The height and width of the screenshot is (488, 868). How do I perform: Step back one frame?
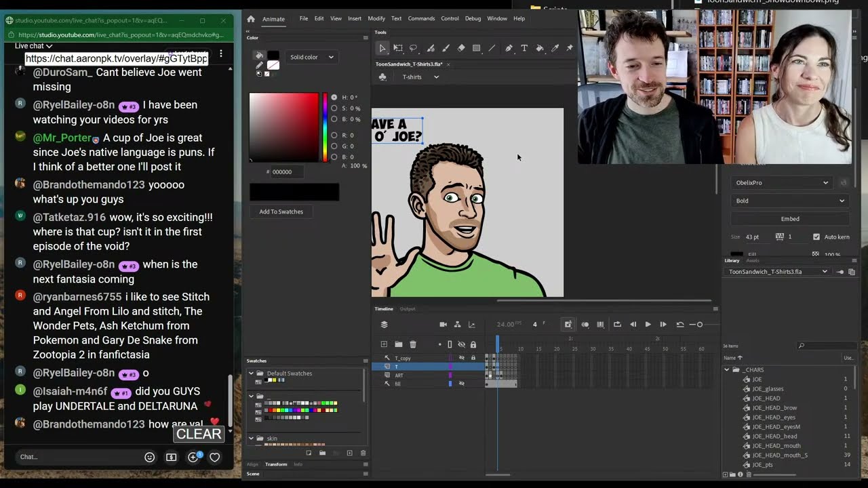633,325
